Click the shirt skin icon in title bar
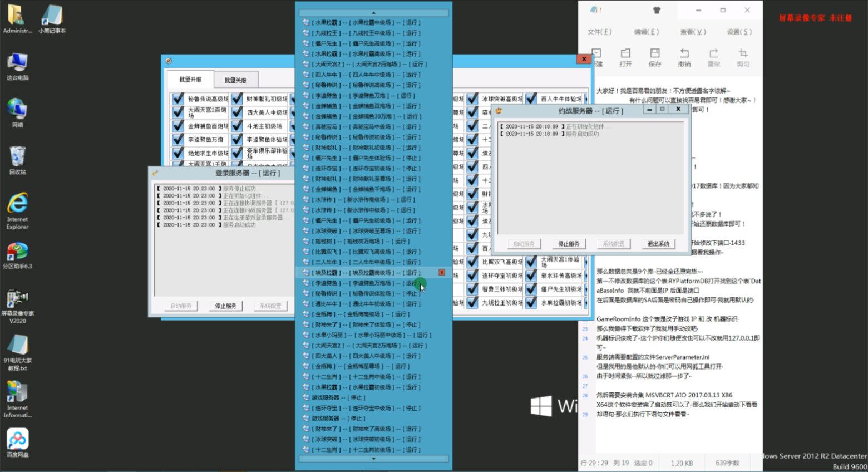Screen dimensions: 868x472 657,10
